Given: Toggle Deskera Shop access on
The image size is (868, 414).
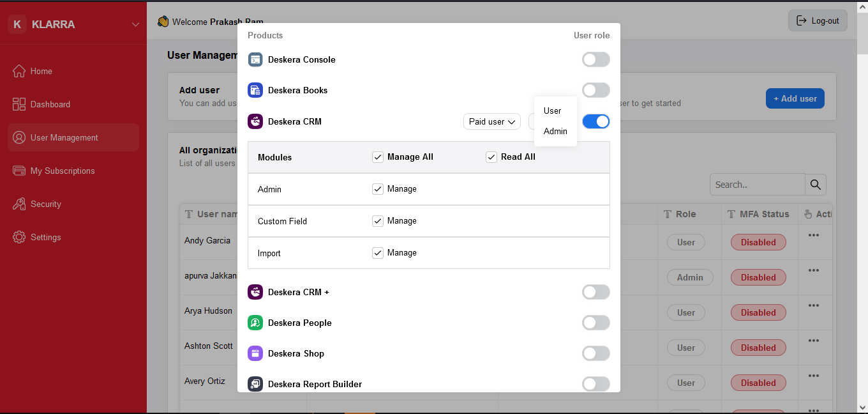Looking at the screenshot, I should tap(596, 353).
